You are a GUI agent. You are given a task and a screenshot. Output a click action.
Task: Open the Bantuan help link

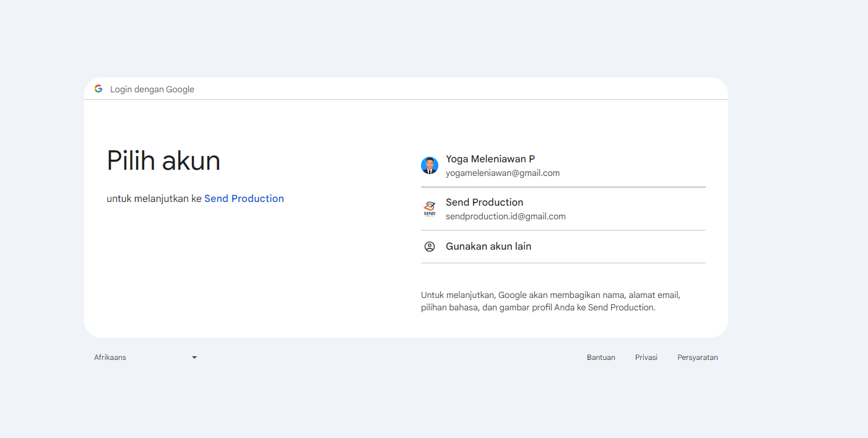601,357
